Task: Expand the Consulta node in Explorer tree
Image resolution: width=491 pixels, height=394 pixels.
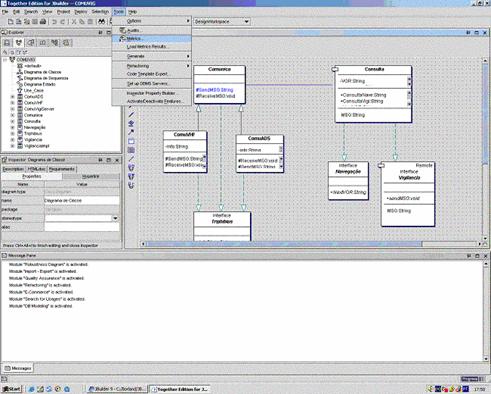Action: [x=13, y=121]
